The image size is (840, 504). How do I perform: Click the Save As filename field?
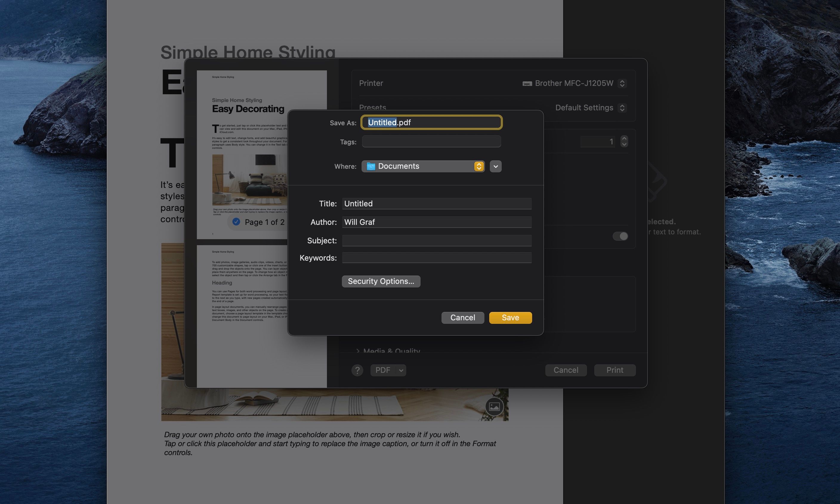click(x=431, y=122)
